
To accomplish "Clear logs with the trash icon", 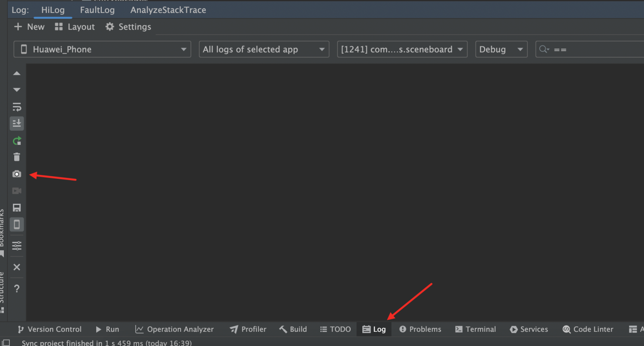I will pos(17,157).
